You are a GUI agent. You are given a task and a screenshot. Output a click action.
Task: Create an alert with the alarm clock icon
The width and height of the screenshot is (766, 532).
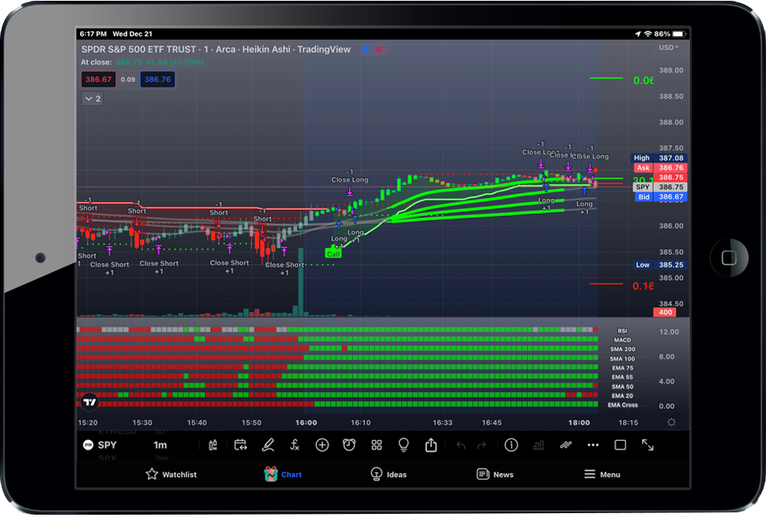349,446
